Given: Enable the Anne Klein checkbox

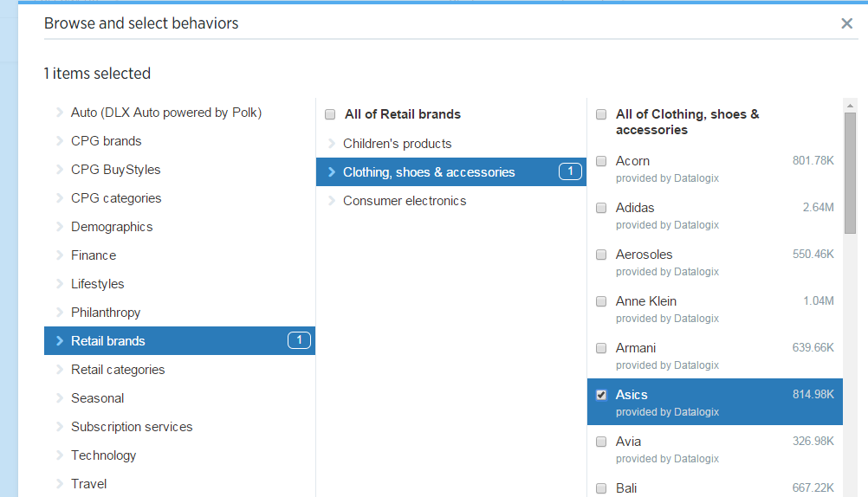Looking at the screenshot, I should [601, 301].
